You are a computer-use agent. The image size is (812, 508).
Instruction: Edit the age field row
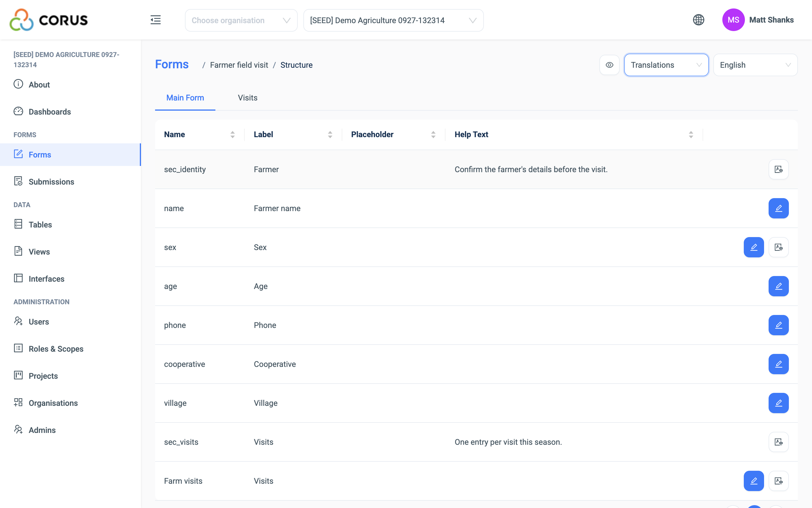tap(778, 286)
